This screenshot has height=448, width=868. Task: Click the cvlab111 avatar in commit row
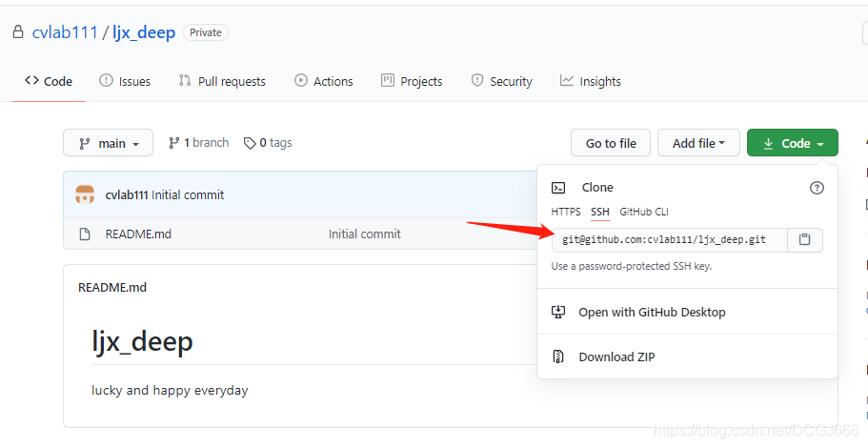[85, 194]
